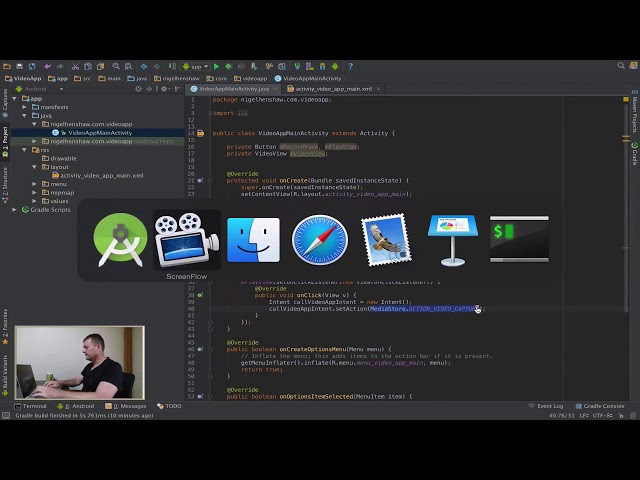This screenshot has height=480, width=640.
Task: Close the VideoAppMainActivity.java tab
Action: pyautogui.click(x=276, y=89)
